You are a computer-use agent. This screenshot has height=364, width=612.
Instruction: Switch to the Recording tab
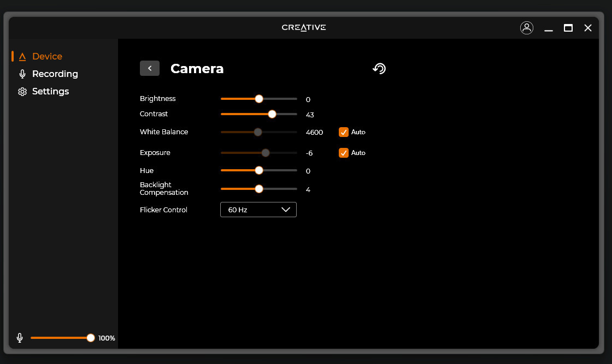click(55, 74)
